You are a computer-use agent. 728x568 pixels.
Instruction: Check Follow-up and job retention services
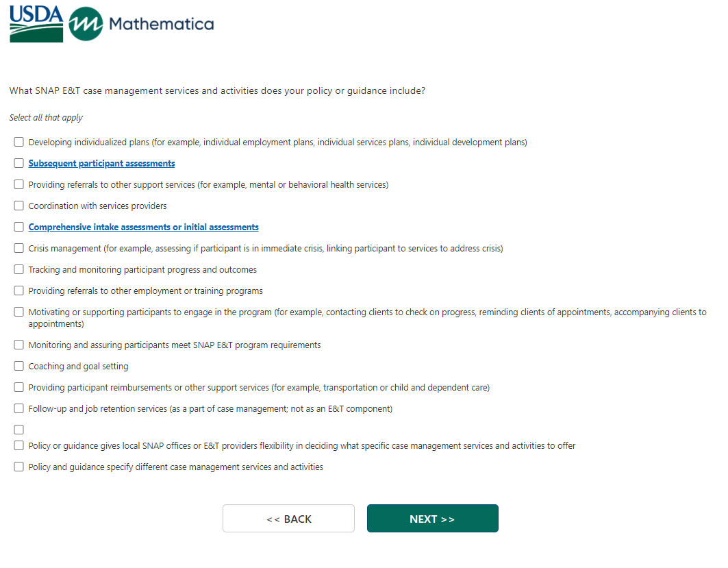[x=19, y=409]
